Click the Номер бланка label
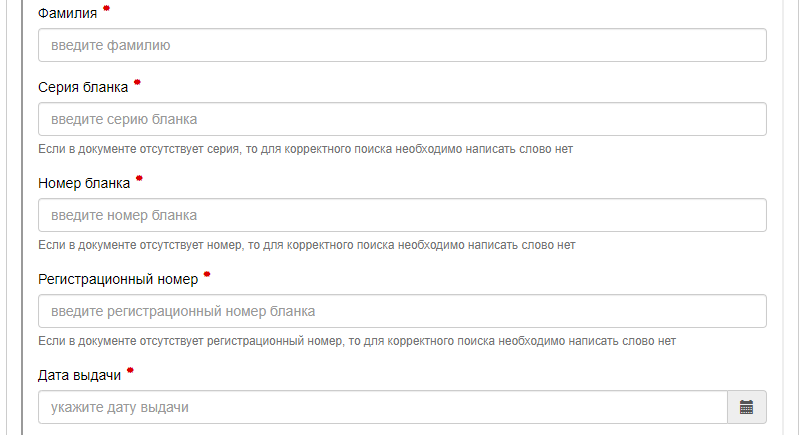This screenshot has height=435, width=805. coord(84,183)
